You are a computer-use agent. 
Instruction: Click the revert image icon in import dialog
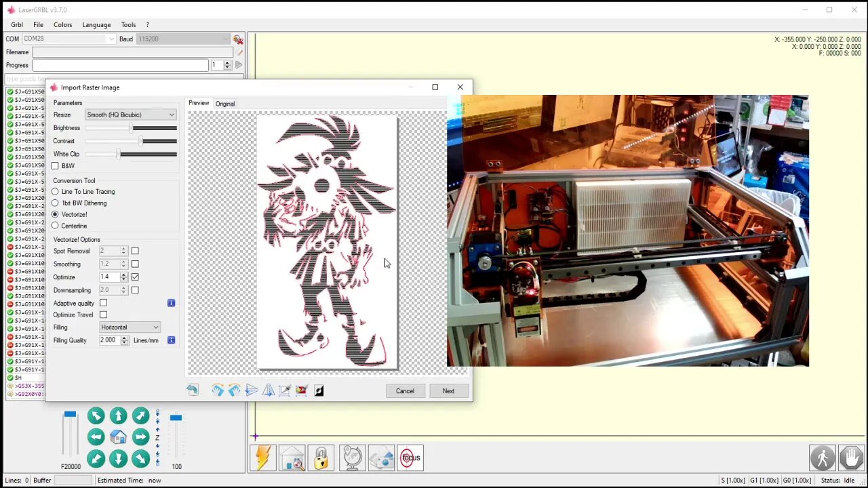coord(193,390)
